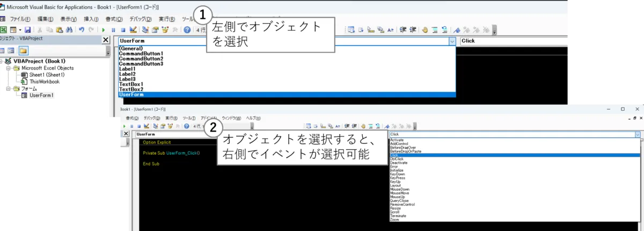
Task: Click the Insert UserForm toolbar icon
Action: coord(14,30)
